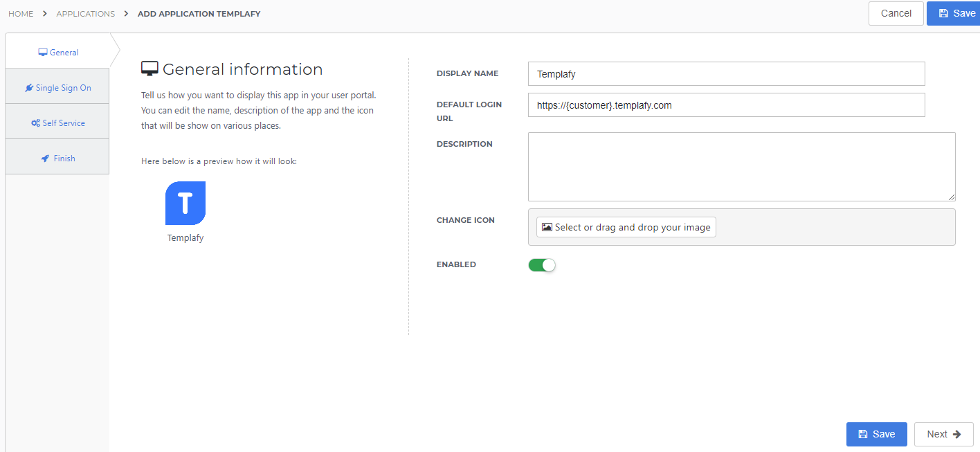Open the Finish tab

click(57, 159)
